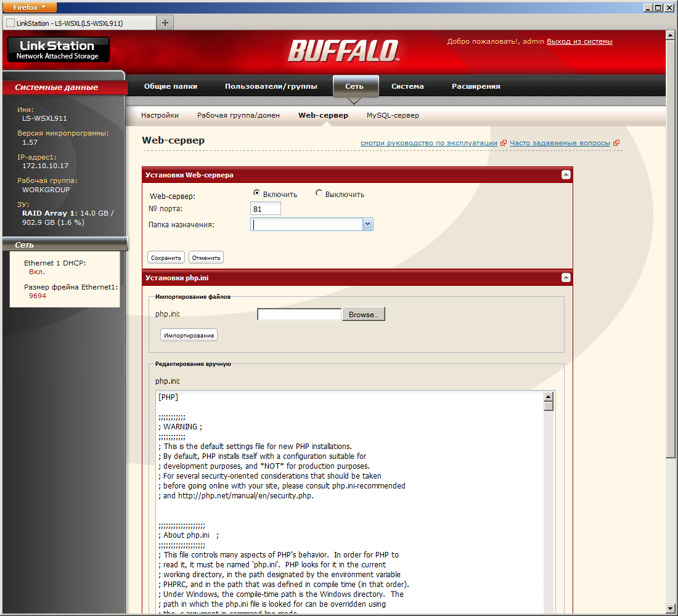Screen dimensions: 678x616
Task: Click the firmware version 1.57
Action: (30, 142)
